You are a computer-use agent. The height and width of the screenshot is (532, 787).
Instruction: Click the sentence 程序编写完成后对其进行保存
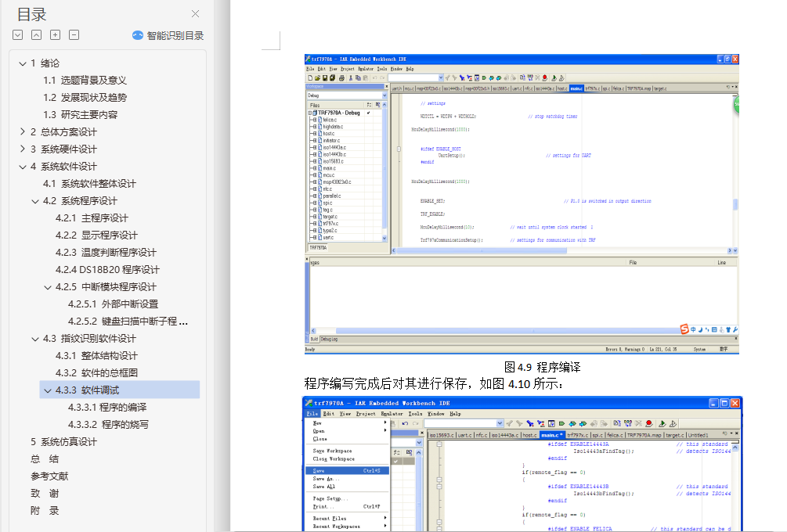point(388,384)
